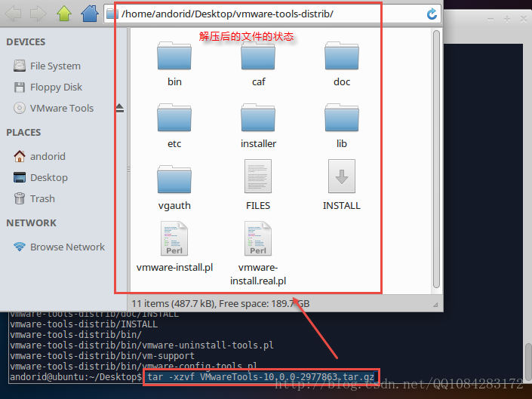The width and height of the screenshot is (532, 399).
Task: Select the caf folder icon
Action: [258, 56]
